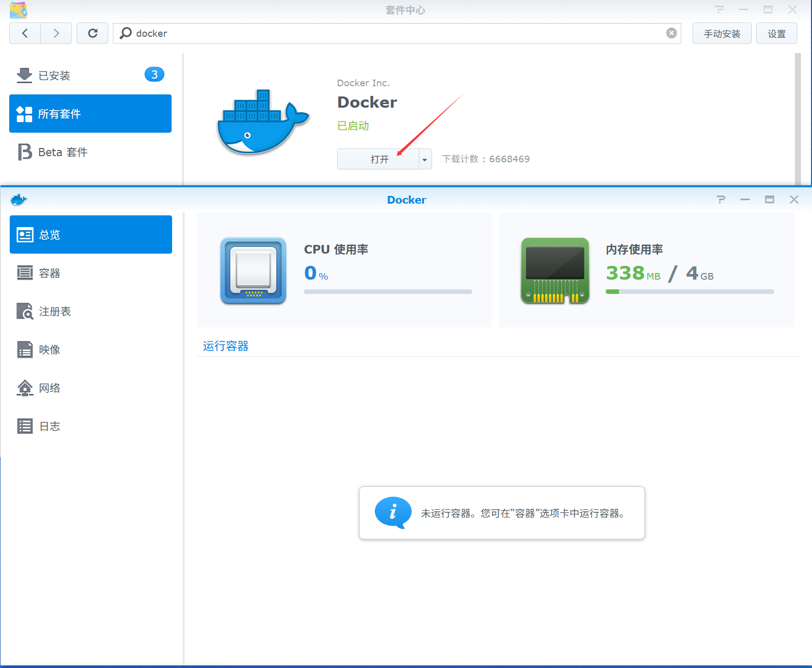Click the 未运行容器 notice message
Image resolution: width=812 pixels, height=668 pixels.
[523, 513]
